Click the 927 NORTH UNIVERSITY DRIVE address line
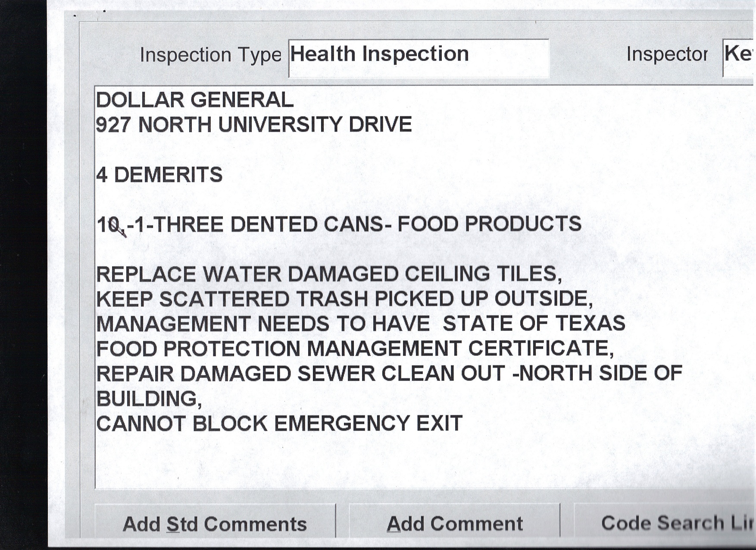The image size is (756, 550). click(253, 125)
